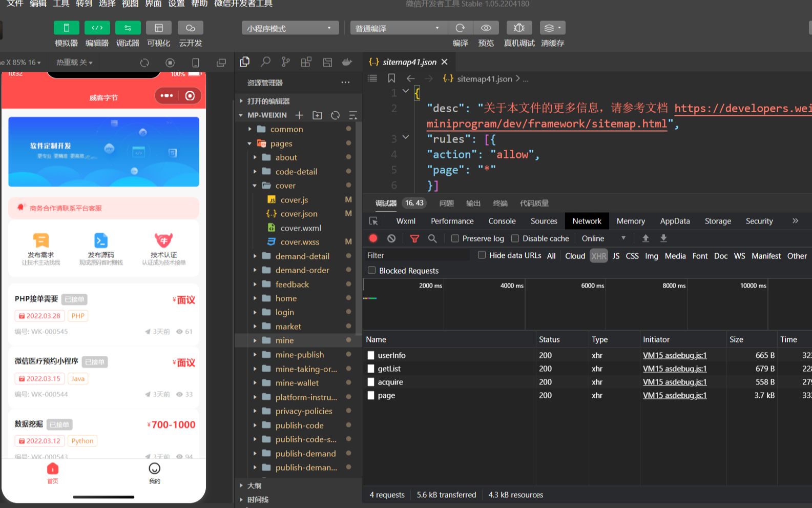This screenshot has height=508, width=812.
Task: Click the preview (预览) eye icon
Action: coord(486,28)
